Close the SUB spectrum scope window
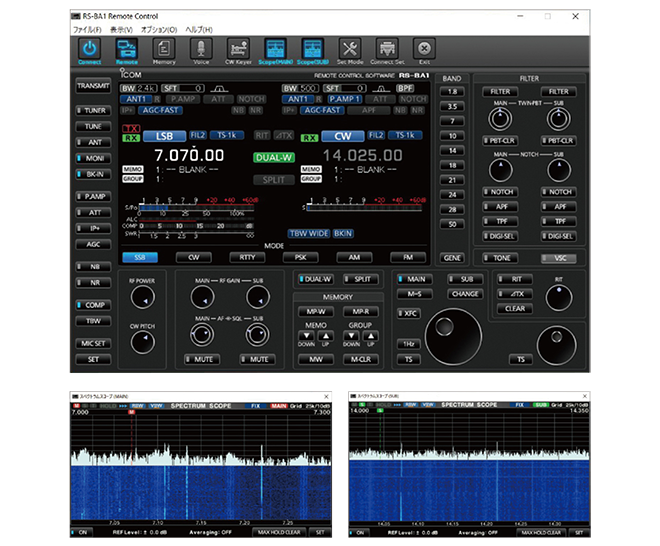This screenshot has height=546, width=660. pyautogui.click(x=585, y=396)
